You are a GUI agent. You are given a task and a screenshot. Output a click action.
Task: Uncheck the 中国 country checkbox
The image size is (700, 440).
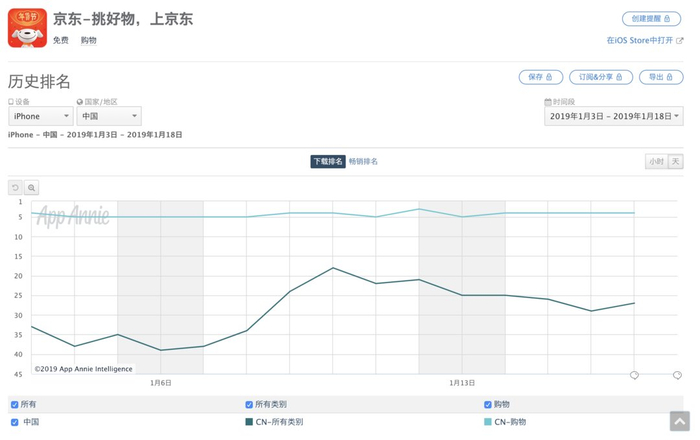click(x=14, y=422)
